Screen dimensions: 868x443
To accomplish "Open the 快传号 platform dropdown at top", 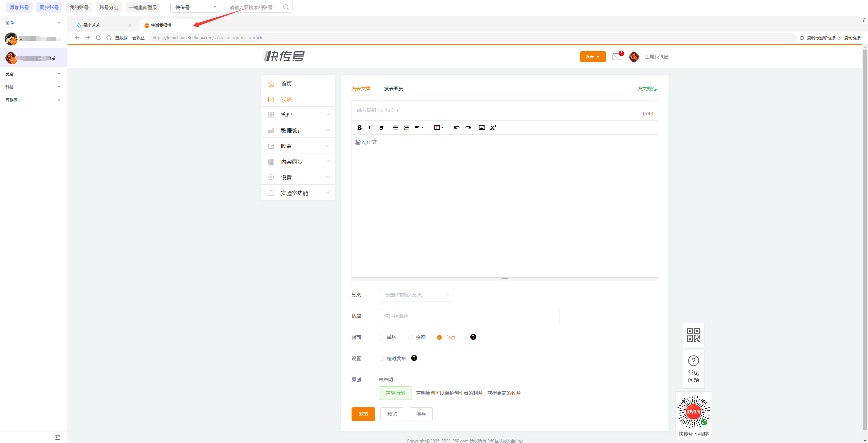I will (195, 7).
